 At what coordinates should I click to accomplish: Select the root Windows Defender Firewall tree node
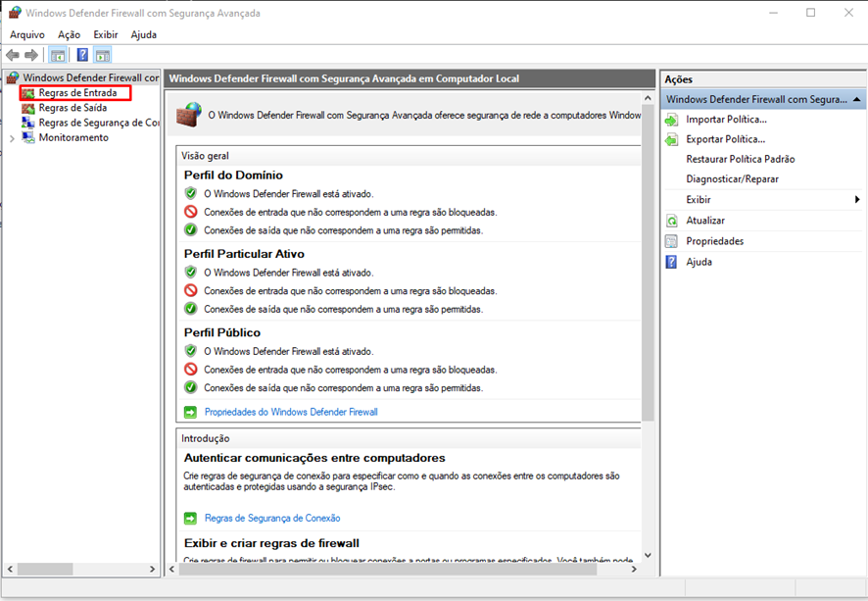91,77
